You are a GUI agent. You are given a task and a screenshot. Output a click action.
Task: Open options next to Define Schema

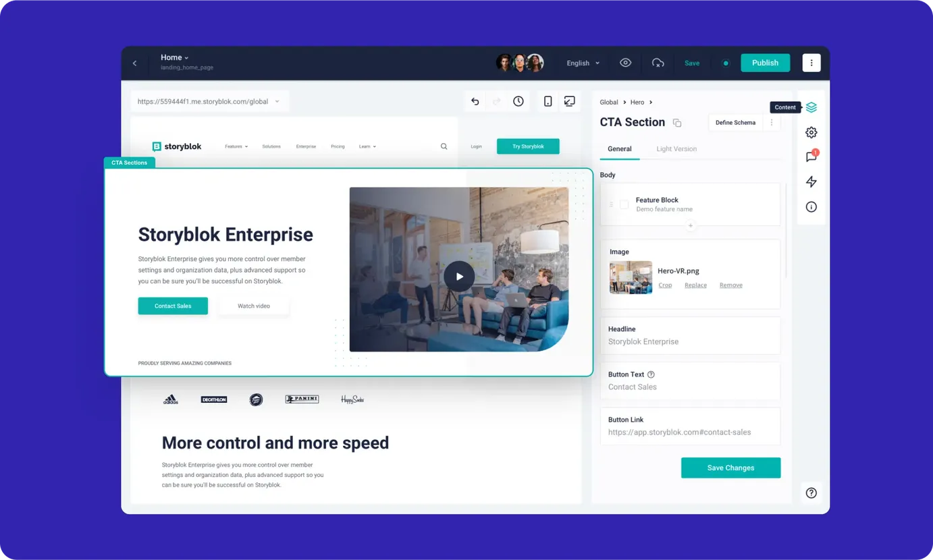click(x=772, y=122)
